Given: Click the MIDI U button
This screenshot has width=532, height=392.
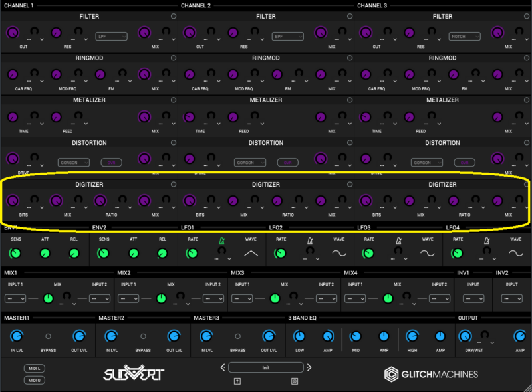Looking at the screenshot, I should tap(33, 380).
